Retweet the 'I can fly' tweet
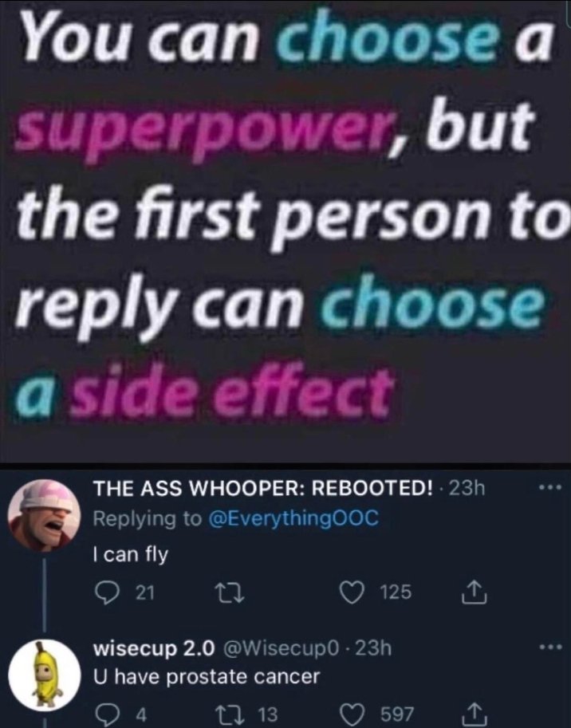571x728 pixels. (x=227, y=593)
